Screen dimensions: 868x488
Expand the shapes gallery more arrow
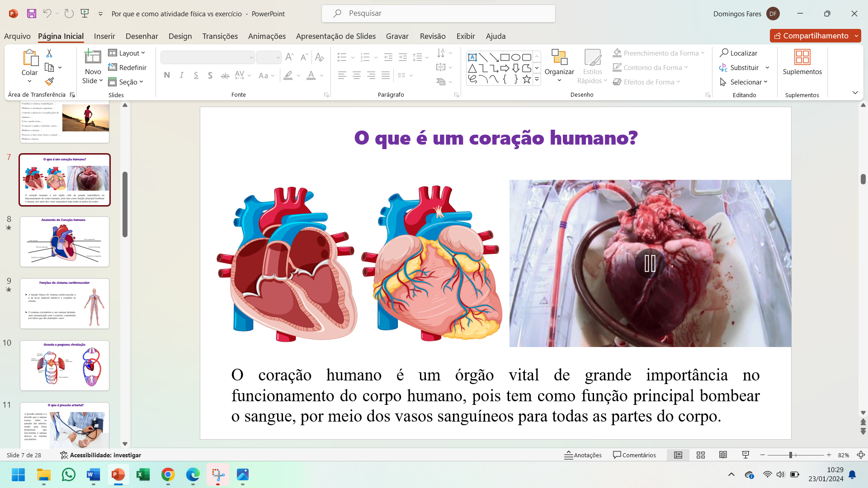537,80
